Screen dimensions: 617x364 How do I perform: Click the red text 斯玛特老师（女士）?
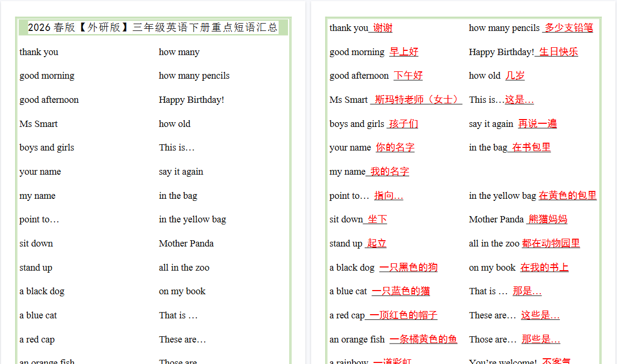click(x=417, y=100)
